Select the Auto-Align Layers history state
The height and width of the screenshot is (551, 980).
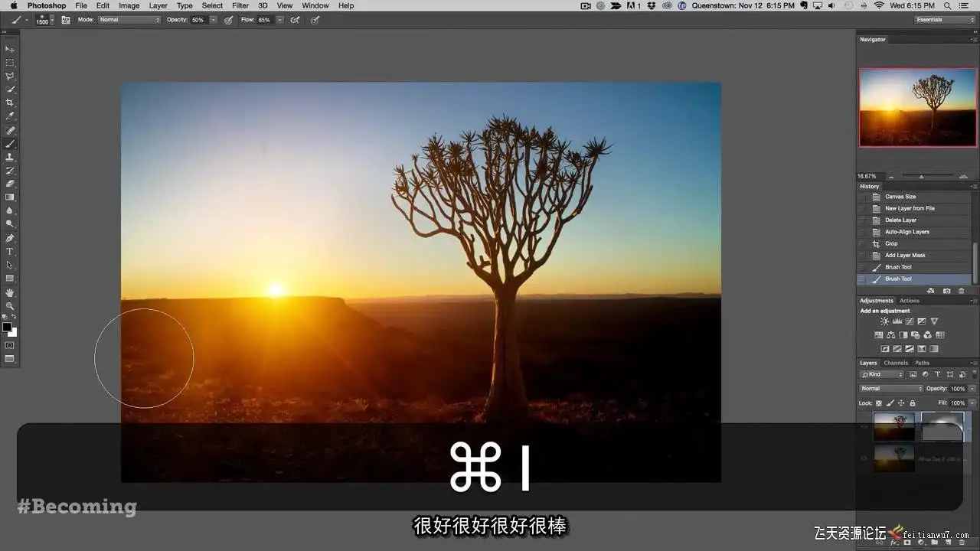coord(916,232)
